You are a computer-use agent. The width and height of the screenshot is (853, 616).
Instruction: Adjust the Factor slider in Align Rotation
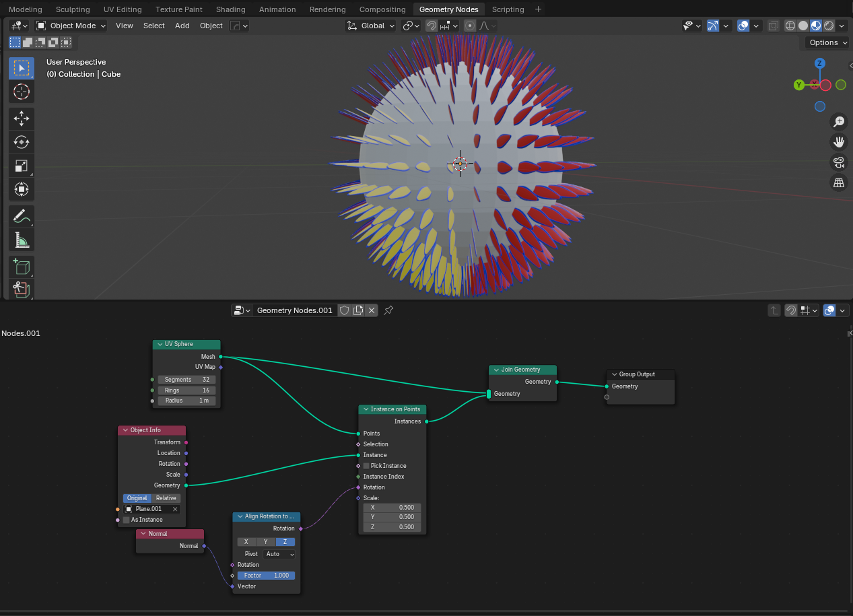coord(266,576)
